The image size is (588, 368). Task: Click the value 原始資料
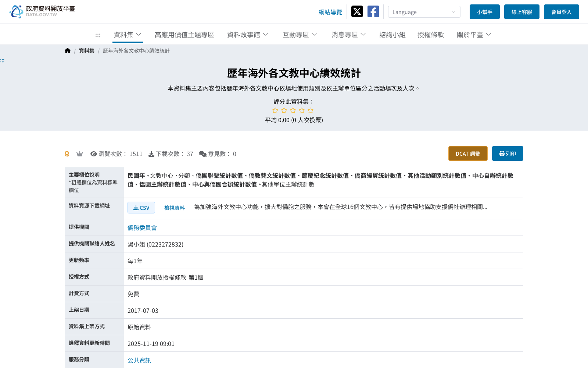point(139,327)
